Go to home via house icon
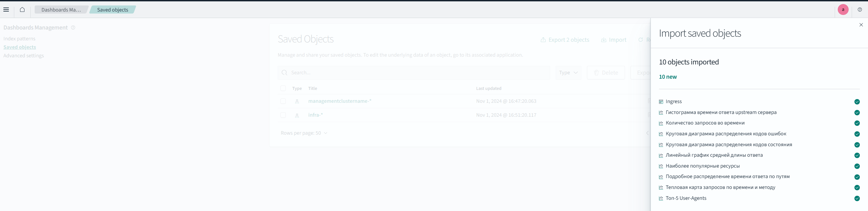Screen dimensions: 868x211 click(22, 9)
